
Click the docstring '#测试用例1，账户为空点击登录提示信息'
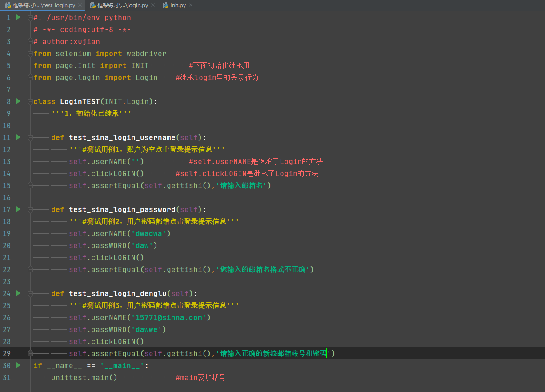pyautogui.click(x=147, y=150)
